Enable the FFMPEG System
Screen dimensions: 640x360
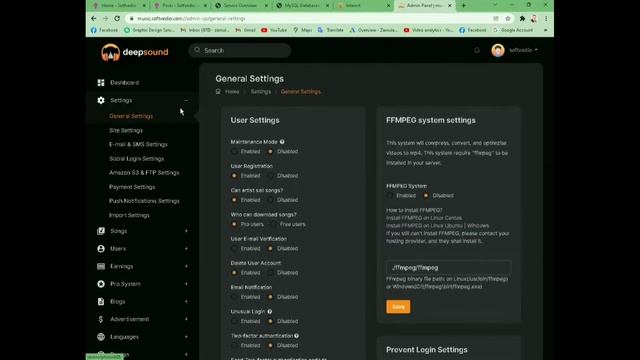(x=390, y=196)
